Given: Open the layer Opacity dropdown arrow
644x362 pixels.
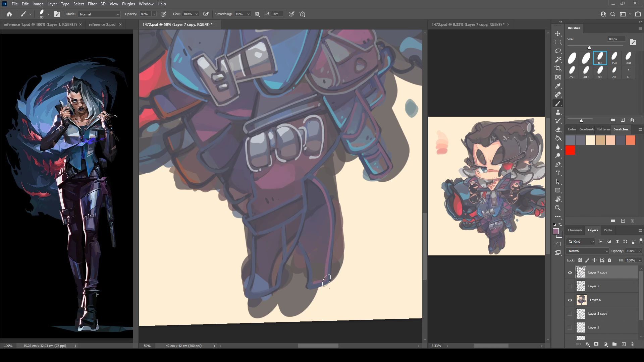Looking at the screenshot, I should click(x=640, y=251).
